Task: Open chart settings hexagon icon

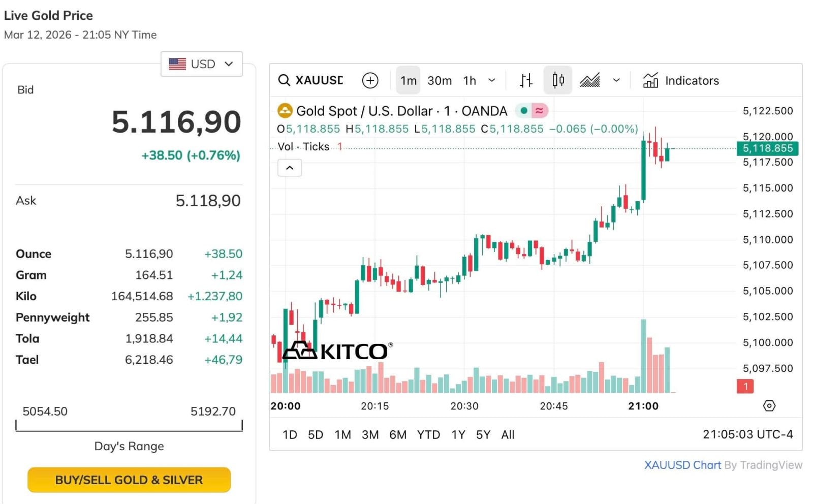Action: [x=769, y=405]
